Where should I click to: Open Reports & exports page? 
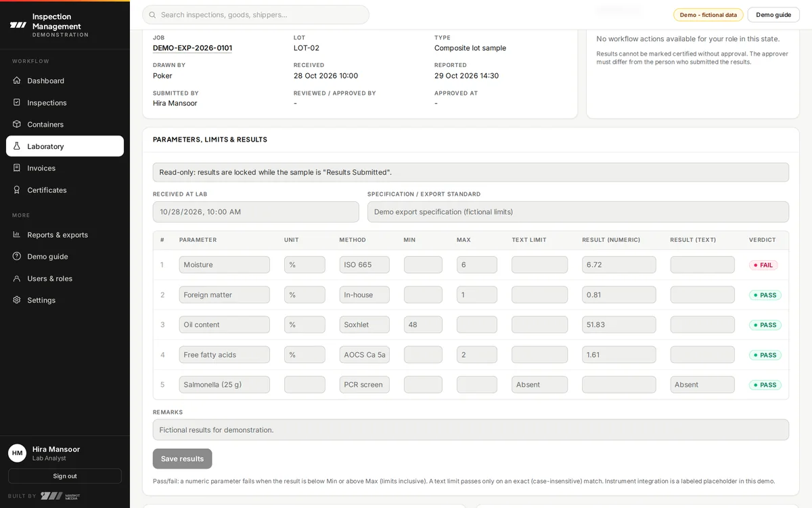click(x=65, y=234)
